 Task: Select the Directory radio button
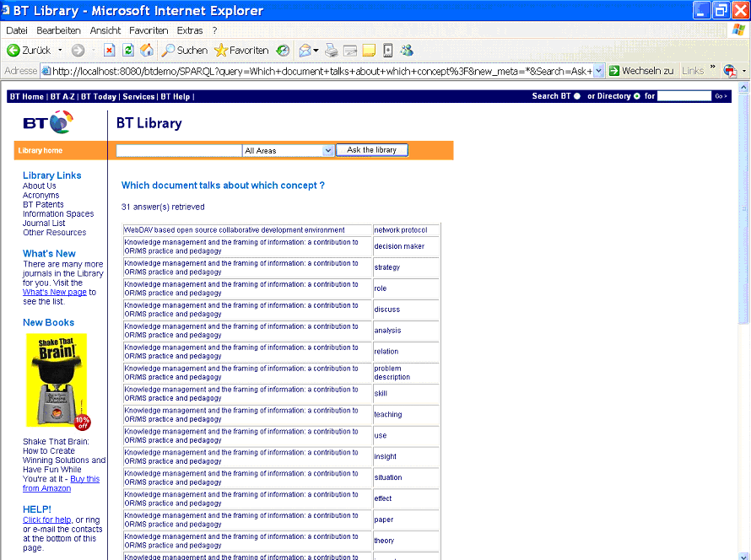(636, 95)
